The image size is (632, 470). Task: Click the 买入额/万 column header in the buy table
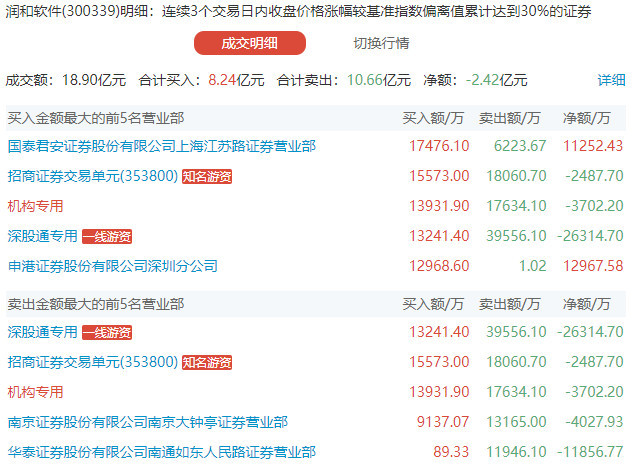coord(433,118)
